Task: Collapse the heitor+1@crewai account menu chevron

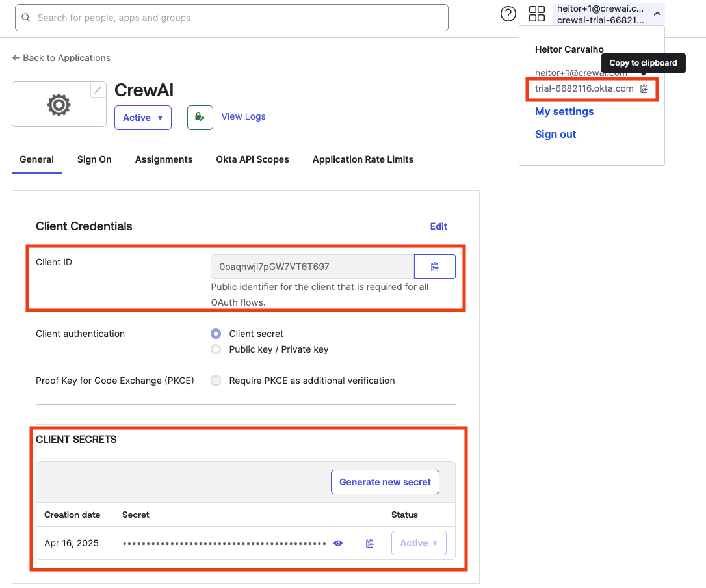Action: click(x=657, y=14)
